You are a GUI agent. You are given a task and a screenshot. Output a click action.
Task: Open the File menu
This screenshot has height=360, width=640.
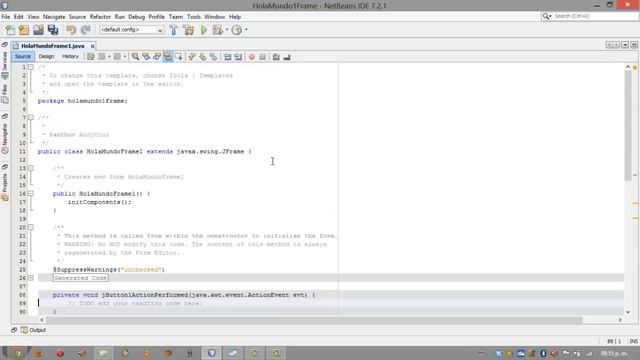click(6, 17)
